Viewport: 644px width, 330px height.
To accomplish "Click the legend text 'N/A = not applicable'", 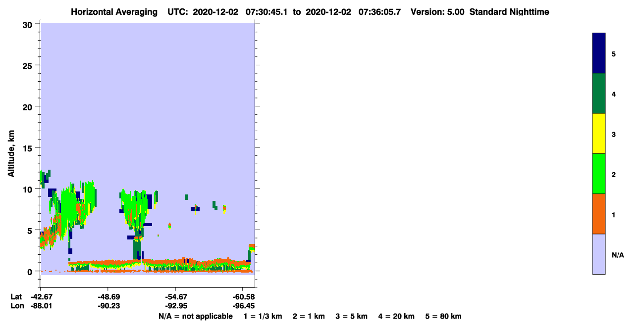I will [x=196, y=316].
